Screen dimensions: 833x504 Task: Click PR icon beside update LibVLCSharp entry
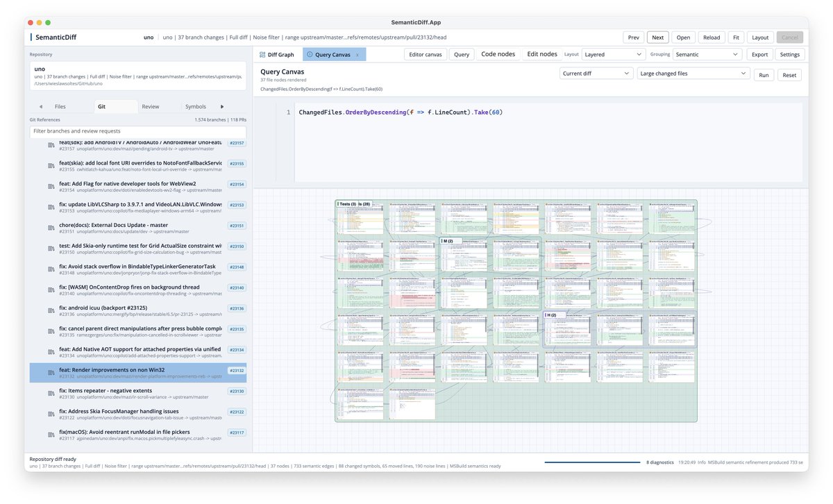[x=51, y=207]
